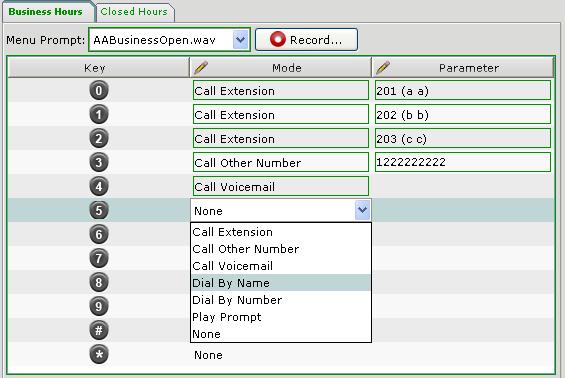This screenshot has width=565, height=378.
Task: Click the pencil icon in Mode header
Action: point(201,67)
